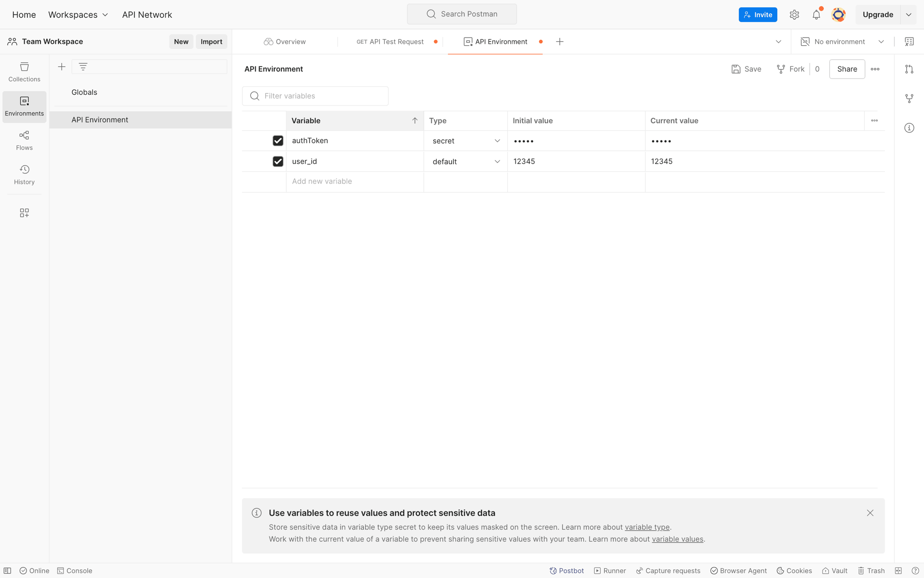Click the Share button
Viewport: 924px width, 578px height.
847,69
